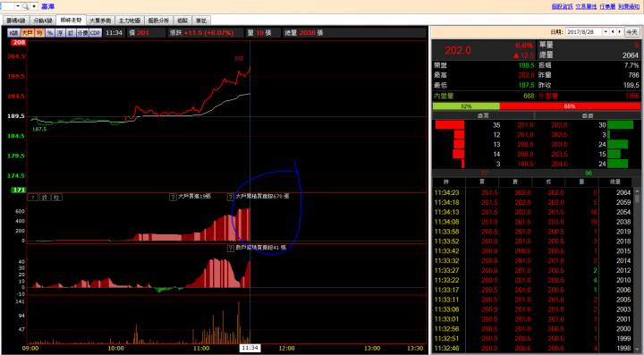
Task: Click the ask total 96 below order book
Action: [x=589, y=173]
